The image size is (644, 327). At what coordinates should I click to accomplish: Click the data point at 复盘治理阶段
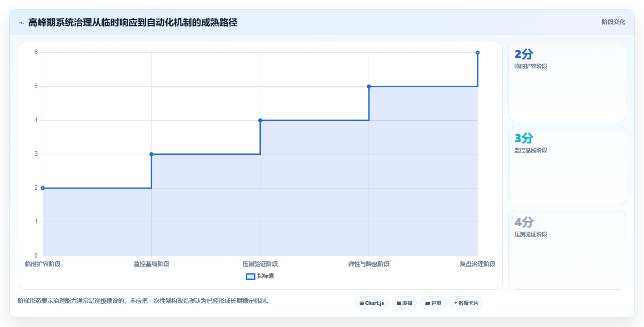pyautogui.click(x=478, y=53)
